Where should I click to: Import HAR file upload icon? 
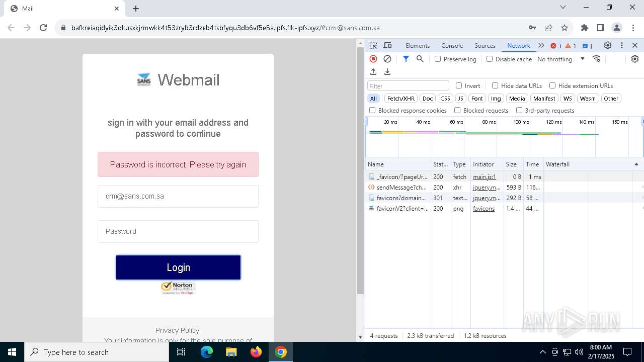tap(373, 72)
